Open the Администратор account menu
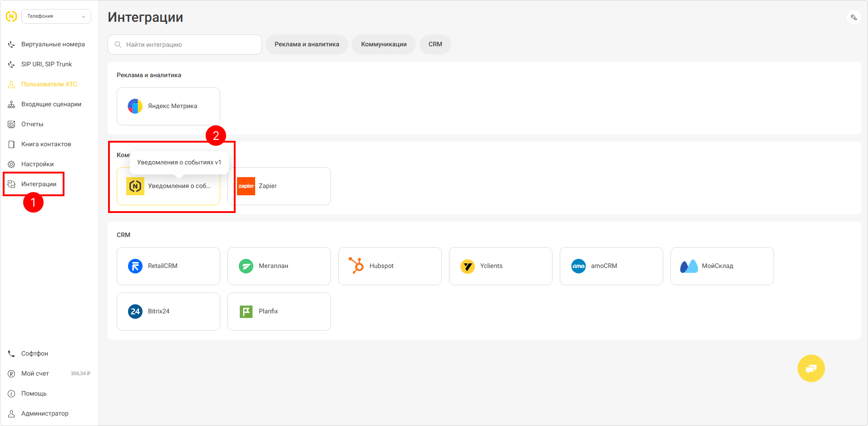This screenshot has height=426, width=868. (x=45, y=414)
